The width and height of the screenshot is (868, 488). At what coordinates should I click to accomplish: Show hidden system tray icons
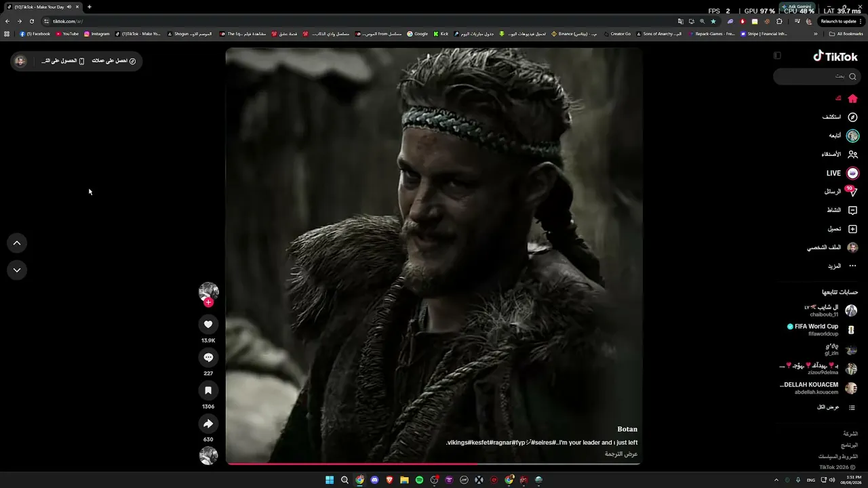click(x=776, y=480)
